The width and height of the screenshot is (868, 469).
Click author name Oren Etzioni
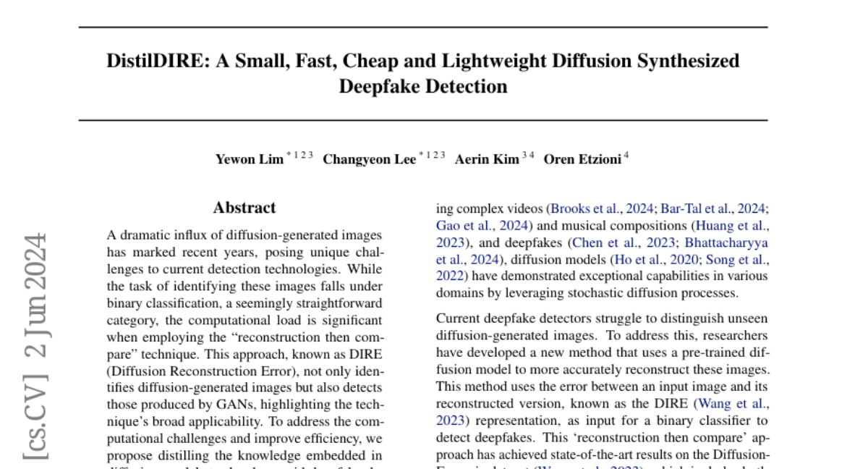[582, 160]
